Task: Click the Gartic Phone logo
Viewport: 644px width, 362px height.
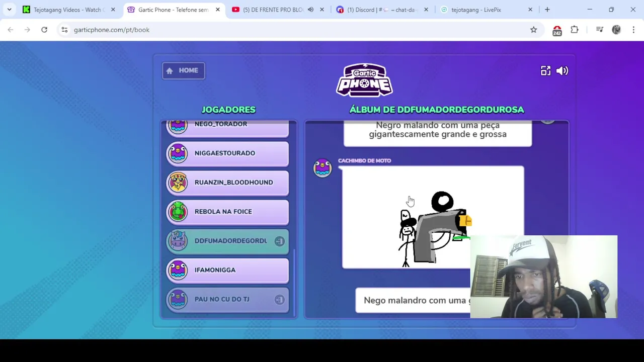Action: click(365, 80)
